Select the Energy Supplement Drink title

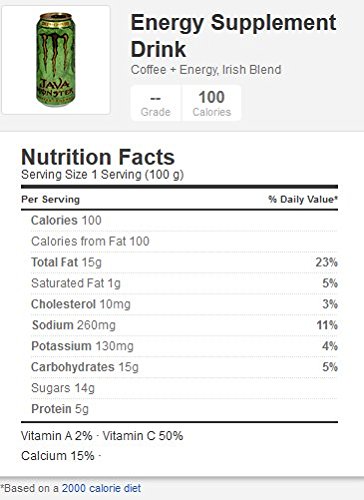coord(233,36)
